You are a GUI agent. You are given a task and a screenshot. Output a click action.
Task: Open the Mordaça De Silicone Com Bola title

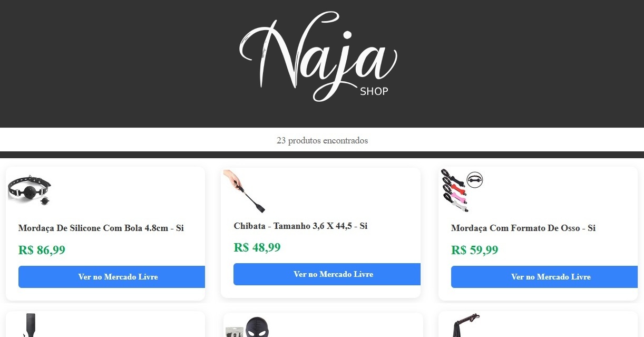click(101, 228)
